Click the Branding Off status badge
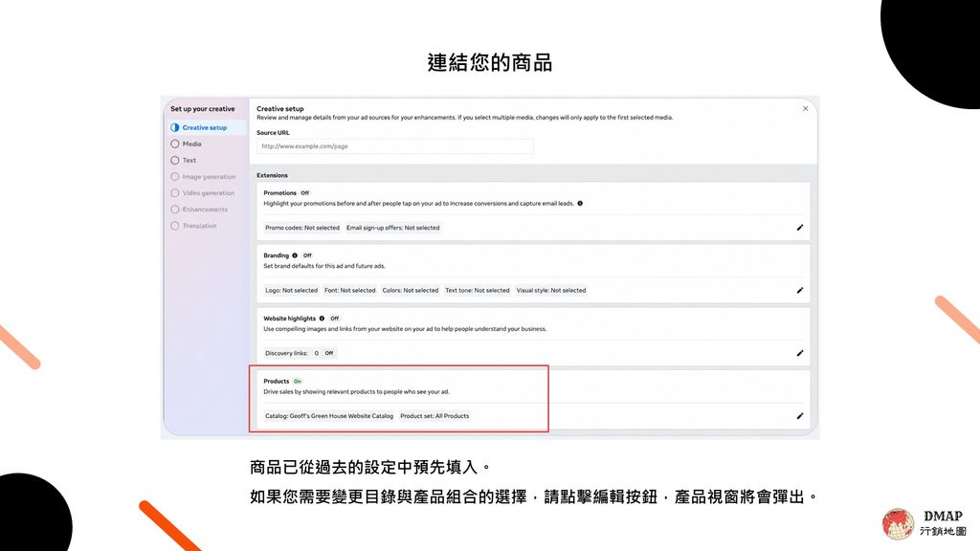The height and width of the screenshot is (551, 980). tap(307, 255)
